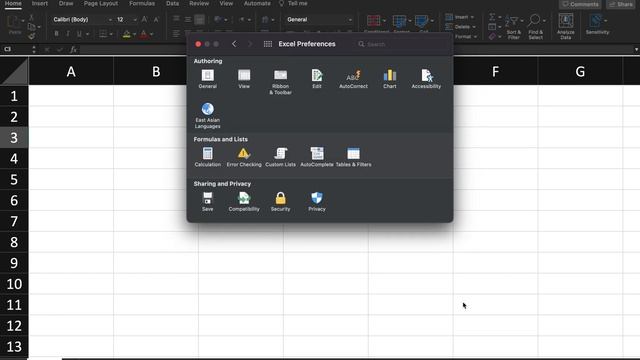Switch to Automate ribbon tab
Viewport: 640px width, 360px height.
click(257, 3)
